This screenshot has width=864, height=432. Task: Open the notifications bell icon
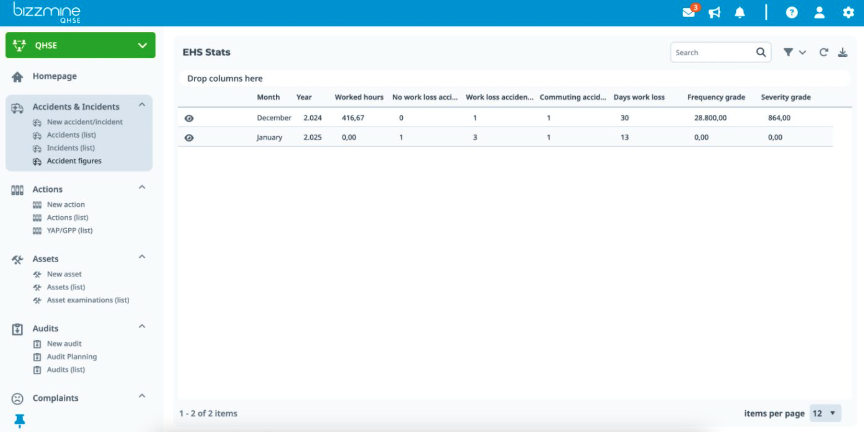[x=740, y=13]
